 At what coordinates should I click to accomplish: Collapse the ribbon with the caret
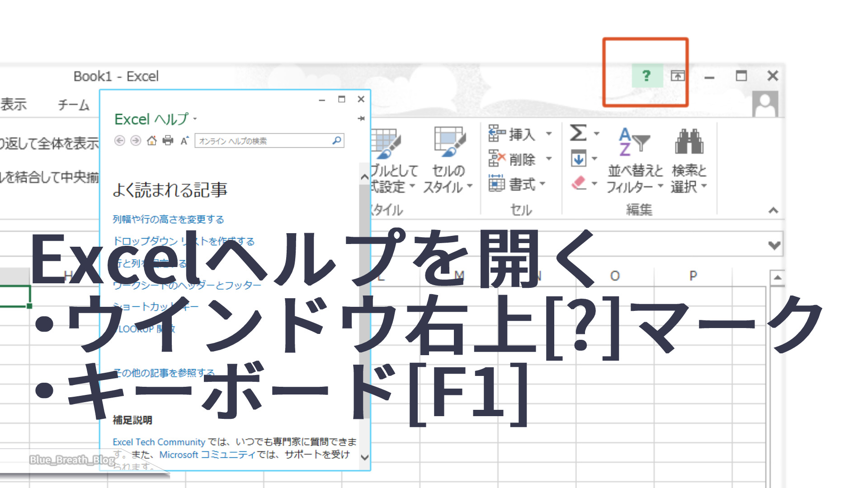click(x=774, y=210)
